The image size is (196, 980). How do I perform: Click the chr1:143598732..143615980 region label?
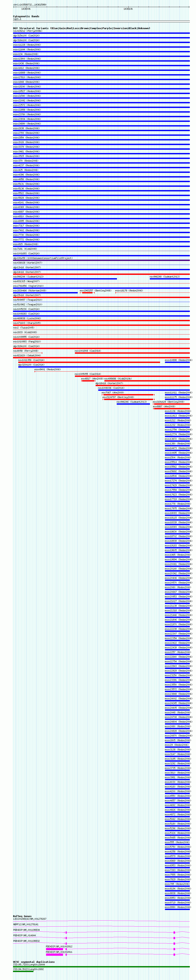30,5
